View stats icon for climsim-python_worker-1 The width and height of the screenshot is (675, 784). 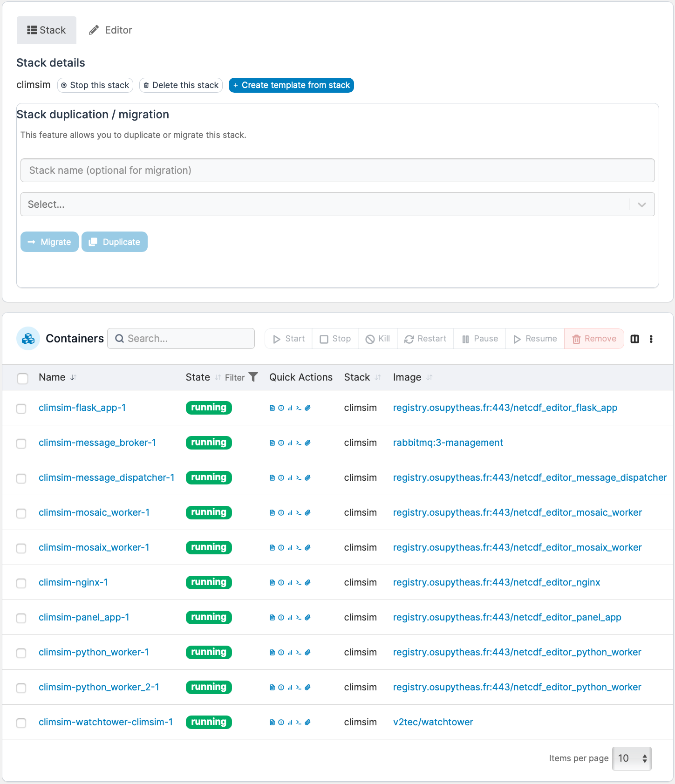[290, 653]
